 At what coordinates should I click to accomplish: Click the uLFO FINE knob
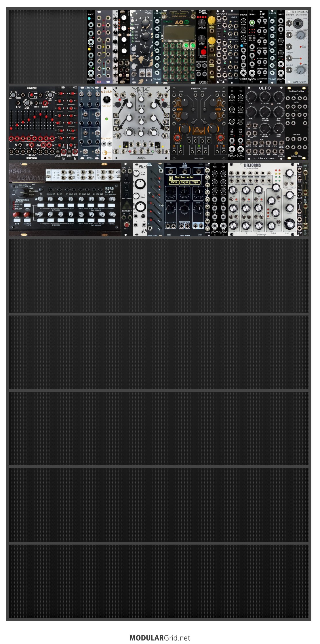click(279, 97)
